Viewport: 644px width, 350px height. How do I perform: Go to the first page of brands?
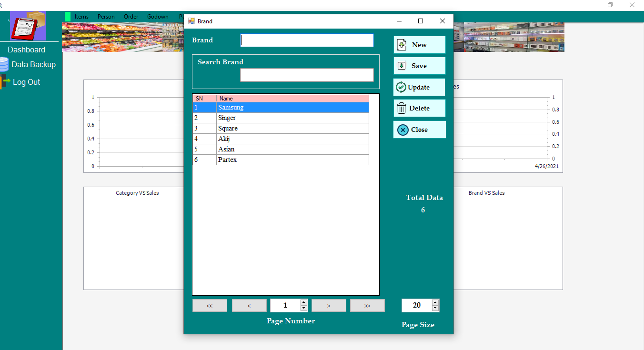click(210, 306)
